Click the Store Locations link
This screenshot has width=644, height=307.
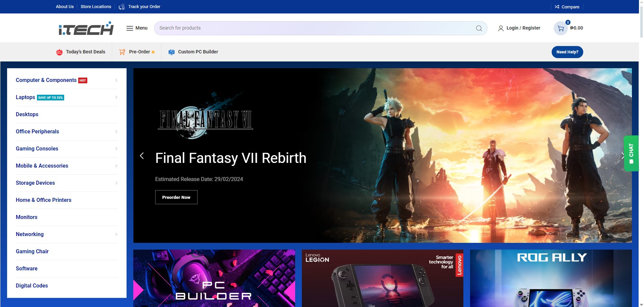[x=96, y=7]
